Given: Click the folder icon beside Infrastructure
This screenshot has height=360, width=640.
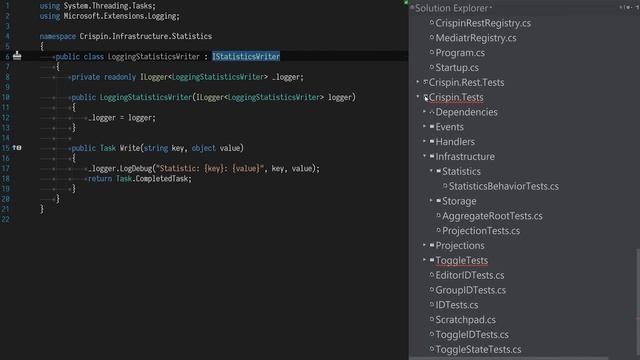Looking at the screenshot, I should tap(431, 156).
